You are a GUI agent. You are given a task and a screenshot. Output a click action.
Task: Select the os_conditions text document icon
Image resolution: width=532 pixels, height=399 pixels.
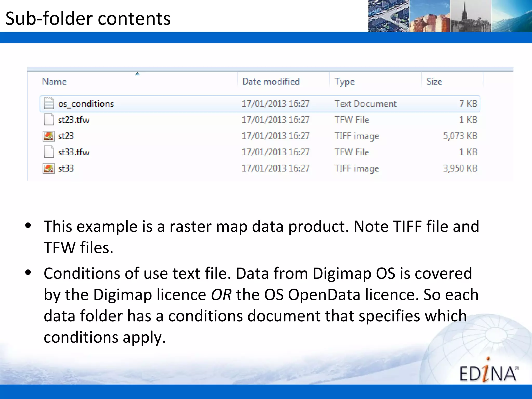[49, 103]
